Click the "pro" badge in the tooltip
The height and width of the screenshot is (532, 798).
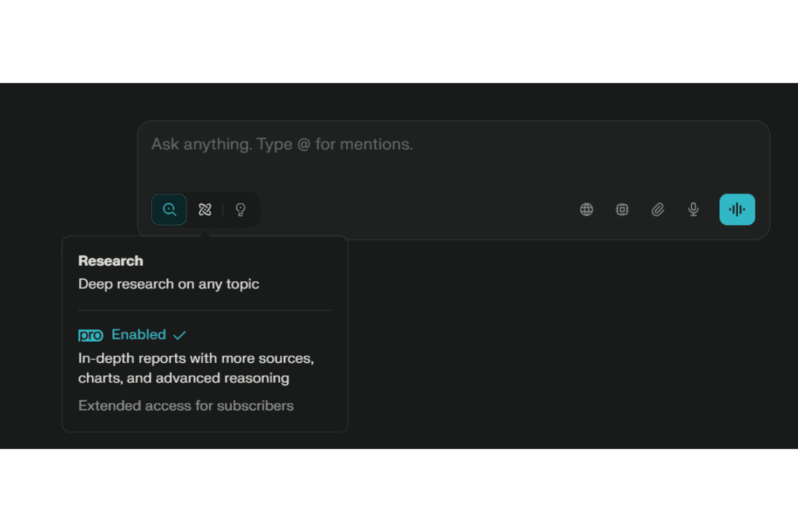91,335
